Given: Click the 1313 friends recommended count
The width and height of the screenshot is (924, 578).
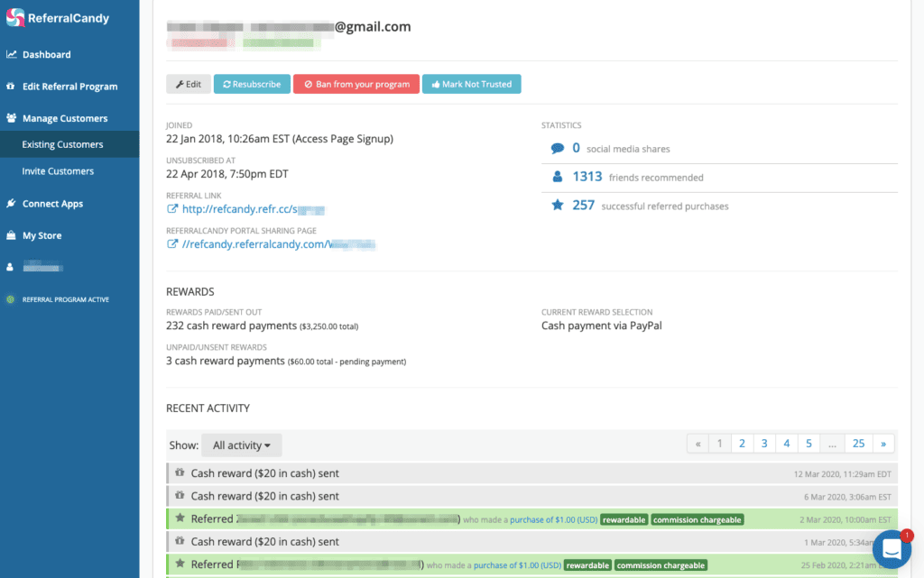Looking at the screenshot, I should (587, 177).
